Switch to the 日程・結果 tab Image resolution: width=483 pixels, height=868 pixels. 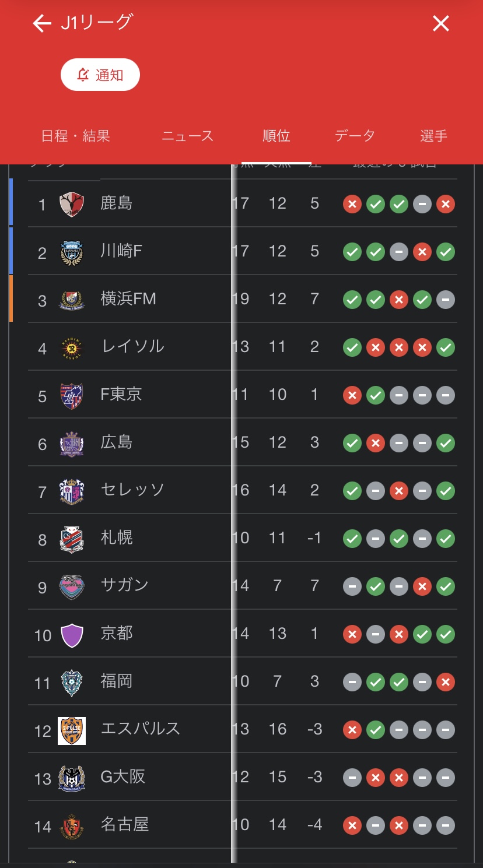tap(76, 136)
